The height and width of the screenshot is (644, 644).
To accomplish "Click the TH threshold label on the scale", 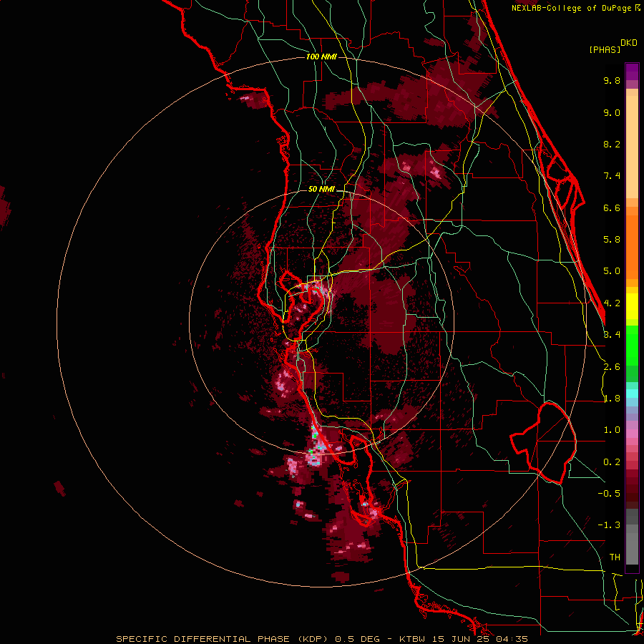I will pos(615,557).
